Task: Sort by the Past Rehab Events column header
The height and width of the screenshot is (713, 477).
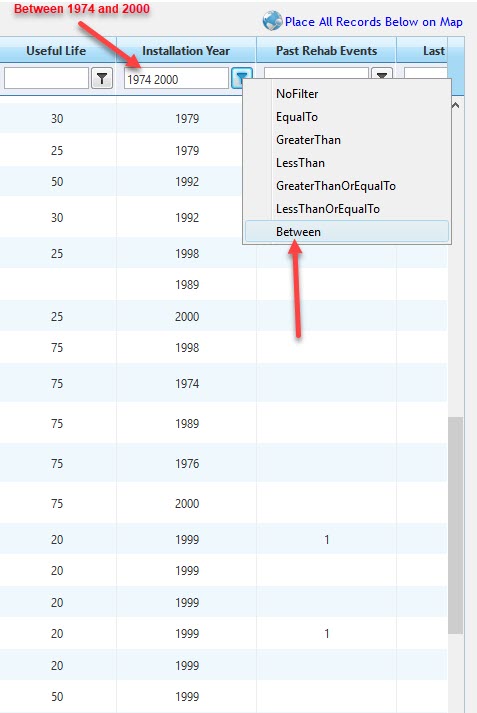Action: pyautogui.click(x=326, y=50)
